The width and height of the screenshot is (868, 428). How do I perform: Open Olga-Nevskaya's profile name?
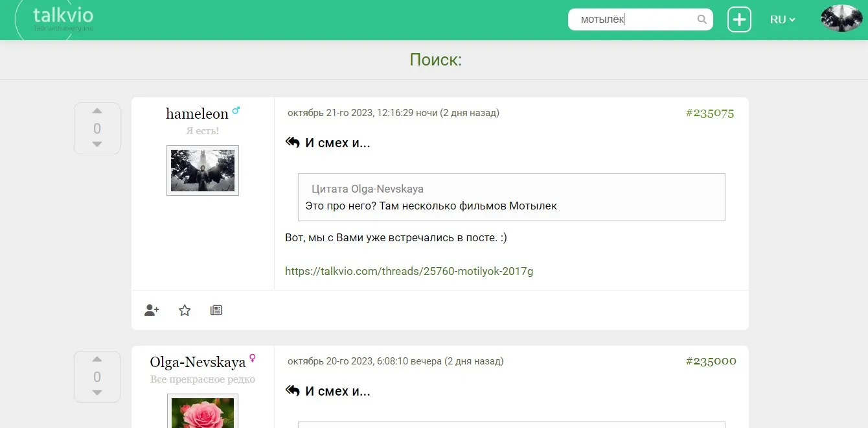point(198,362)
